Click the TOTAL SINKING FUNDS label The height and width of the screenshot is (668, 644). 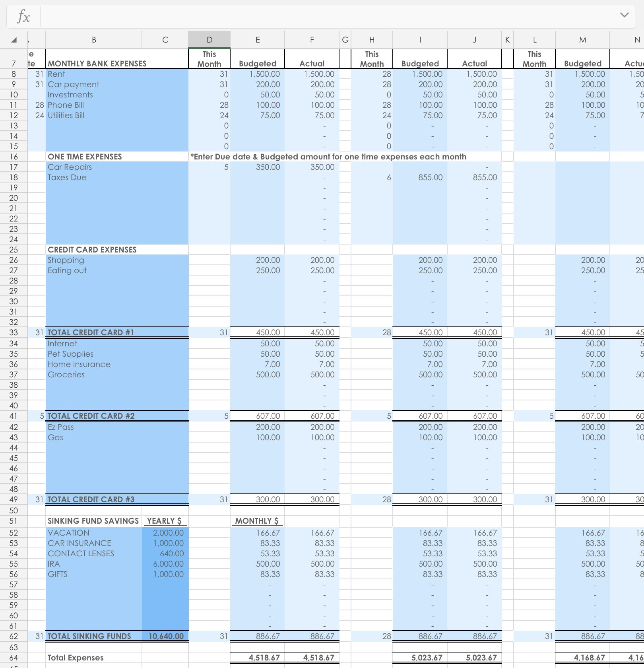coord(89,636)
